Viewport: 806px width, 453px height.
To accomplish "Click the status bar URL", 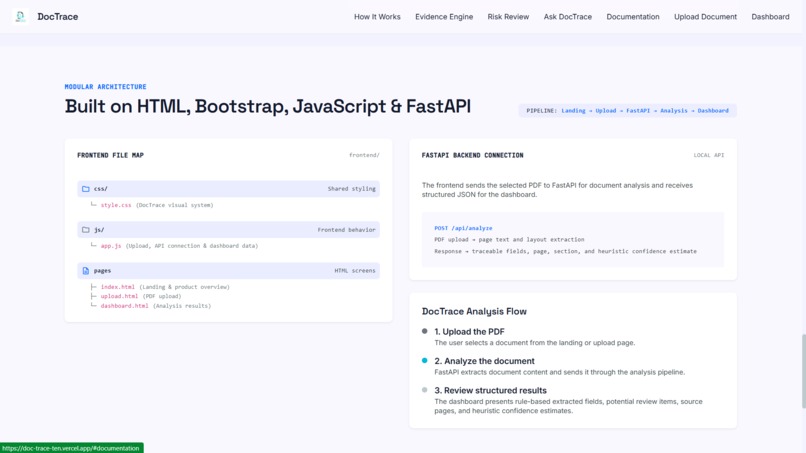I will (x=71, y=448).
